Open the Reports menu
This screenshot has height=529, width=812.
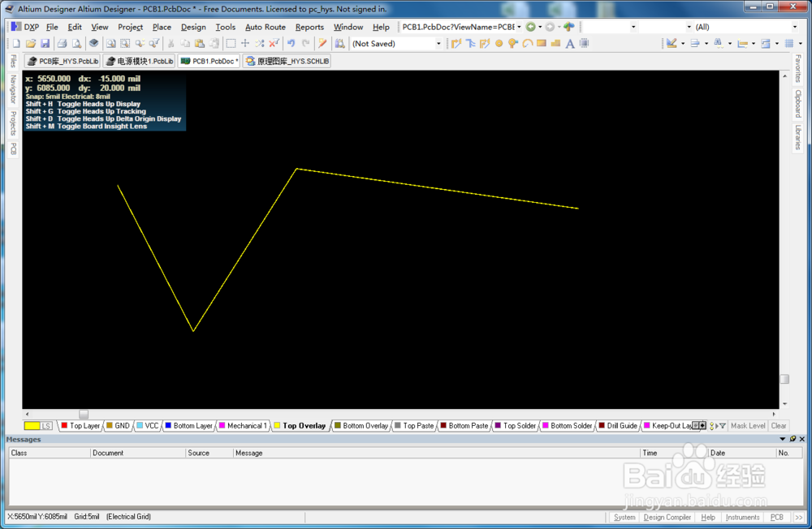point(309,27)
